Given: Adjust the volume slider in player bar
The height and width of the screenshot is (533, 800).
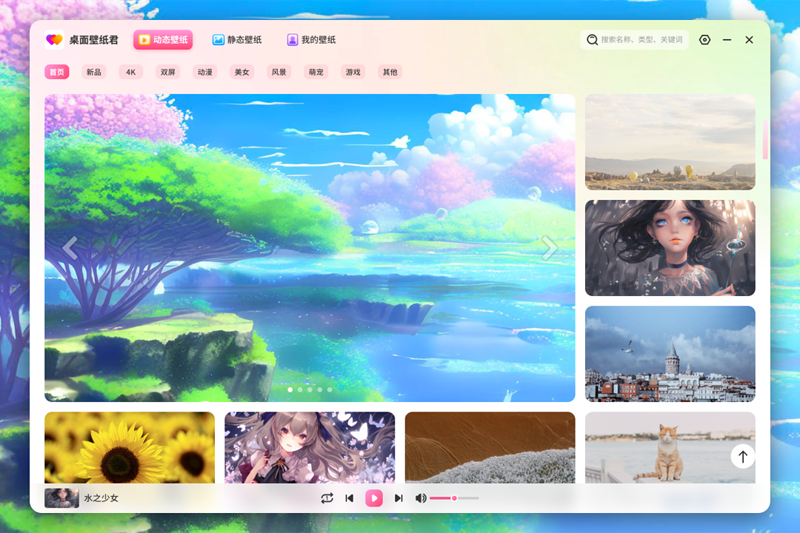Looking at the screenshot, I should (x=454, y=498).
